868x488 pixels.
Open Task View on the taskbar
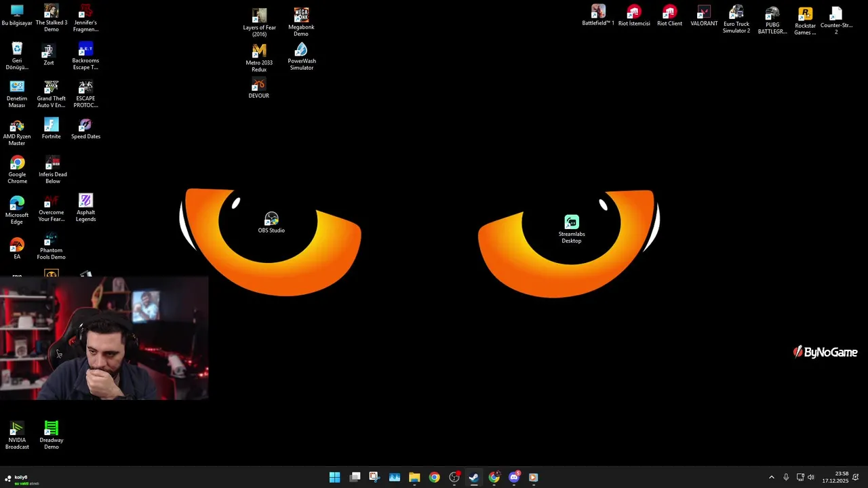[355, 477]
